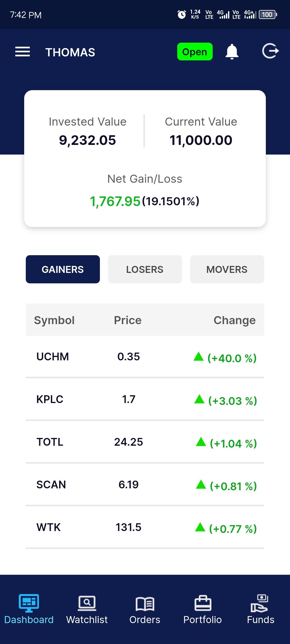Tap the Change column header
The image size is (290, 644).
[234, 320]
